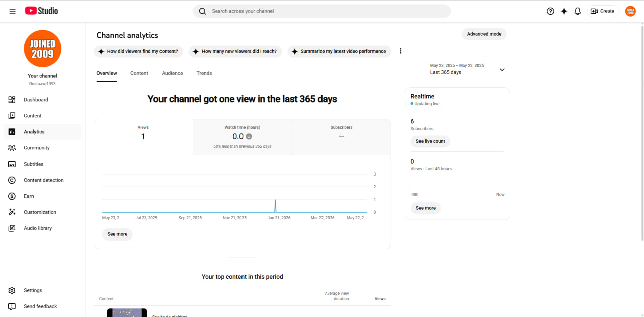Click the Gustaavo1993 channel name
This screenshot has width=644, height=317.
click(x=43, y=84)
